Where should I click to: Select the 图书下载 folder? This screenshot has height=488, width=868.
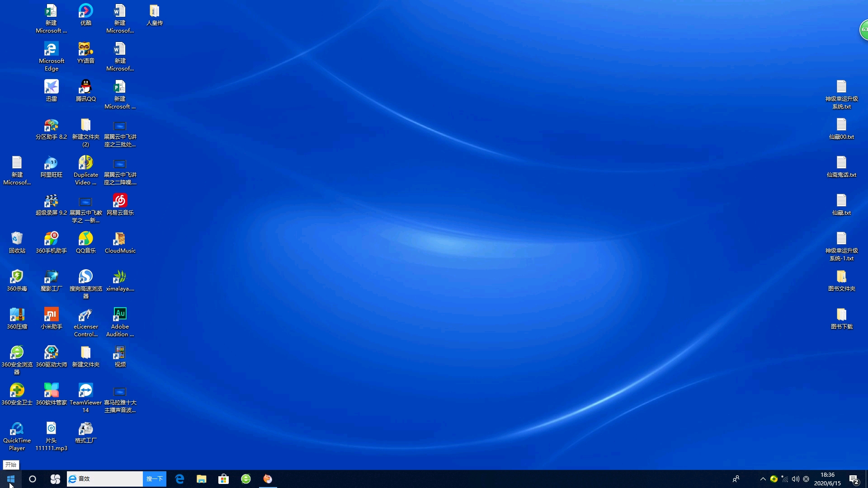(x=841, y=318)
